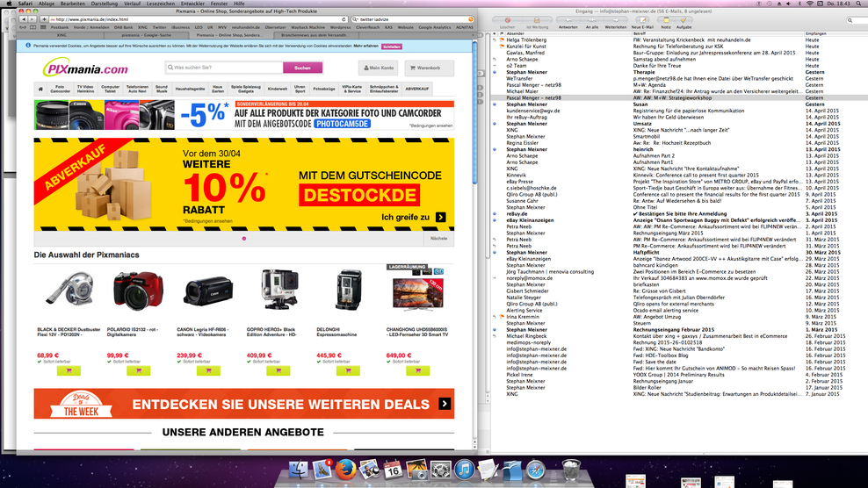The height and width of the screenshot is (488, 868).
Task: Open the Warenkorb shopping cart button
Action: coord(429,68)
